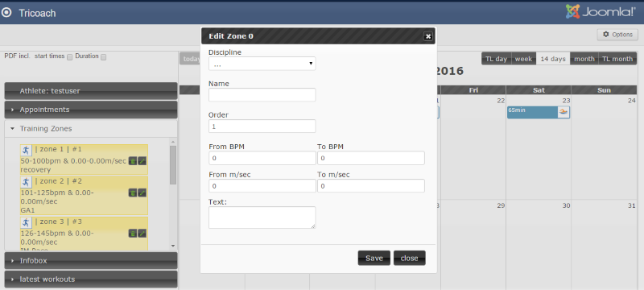This screenshot has height=290, width=644.
Task: Click the Tricoach title
Action: click(37, 13)
